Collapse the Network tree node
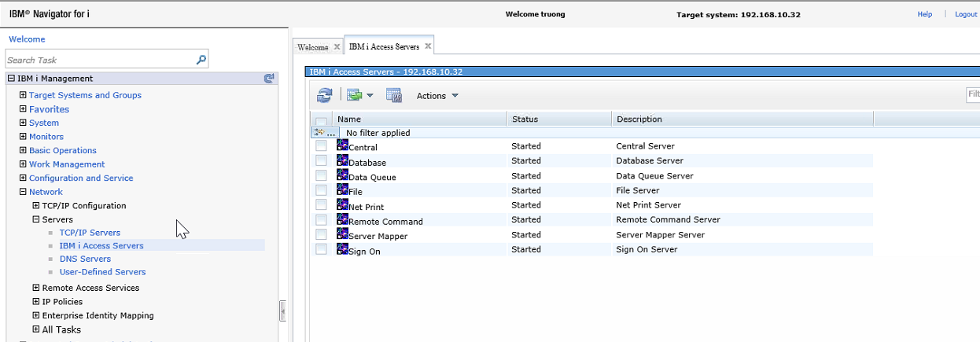 pyautogui.click(x=24, y=192)
